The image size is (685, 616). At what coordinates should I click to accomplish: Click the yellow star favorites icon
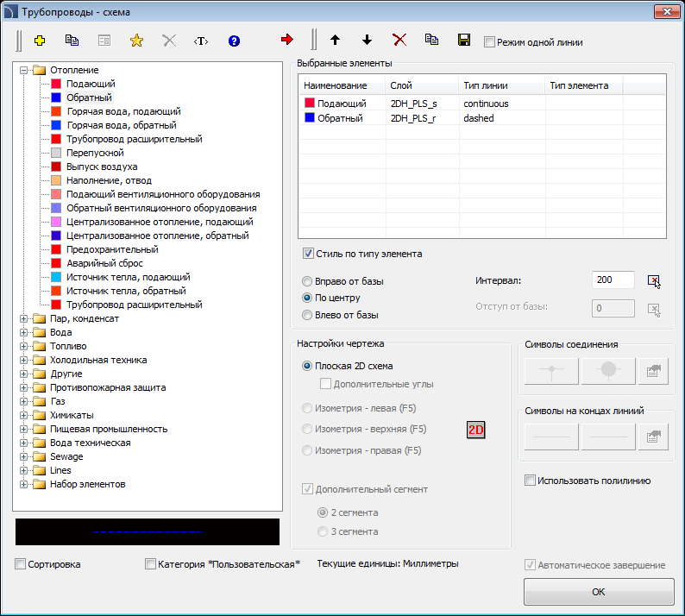click(x=136, y=41)
